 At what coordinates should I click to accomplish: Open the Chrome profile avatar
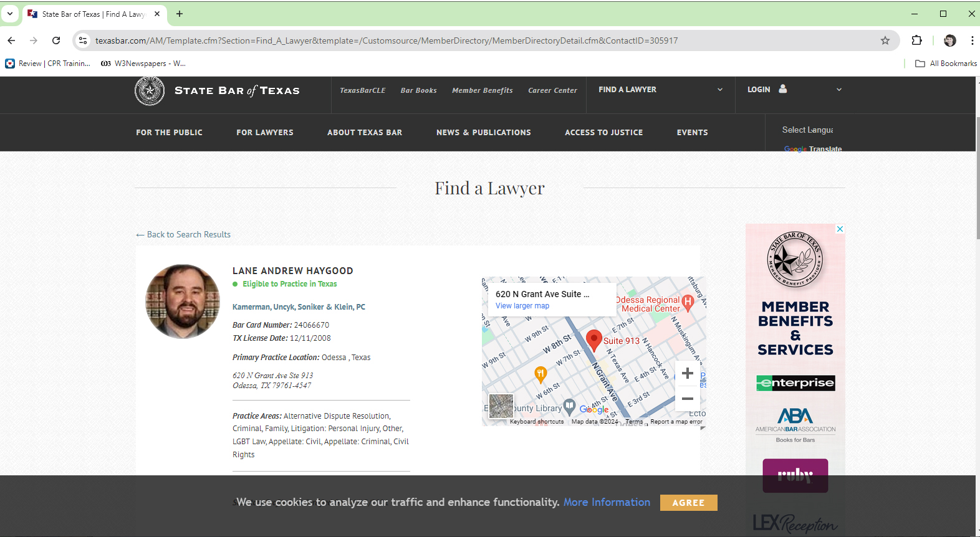(x=950, y=40)
